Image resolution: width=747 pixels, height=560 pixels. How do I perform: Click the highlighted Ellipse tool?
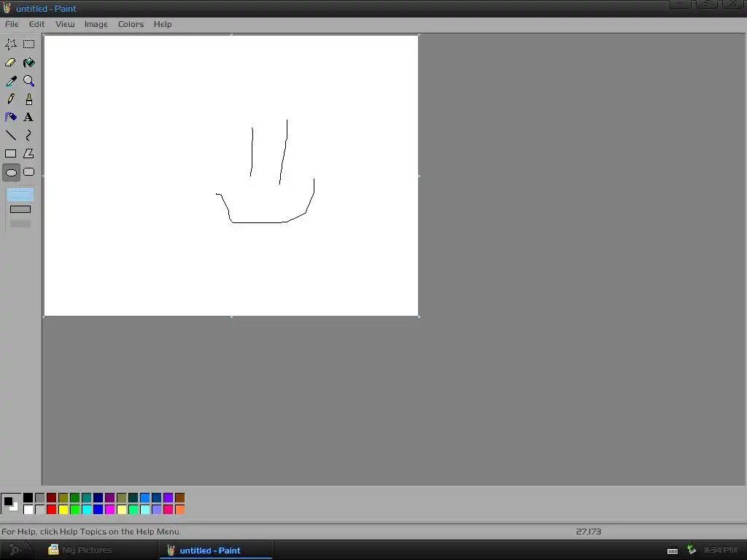click(x=11, y=172)
